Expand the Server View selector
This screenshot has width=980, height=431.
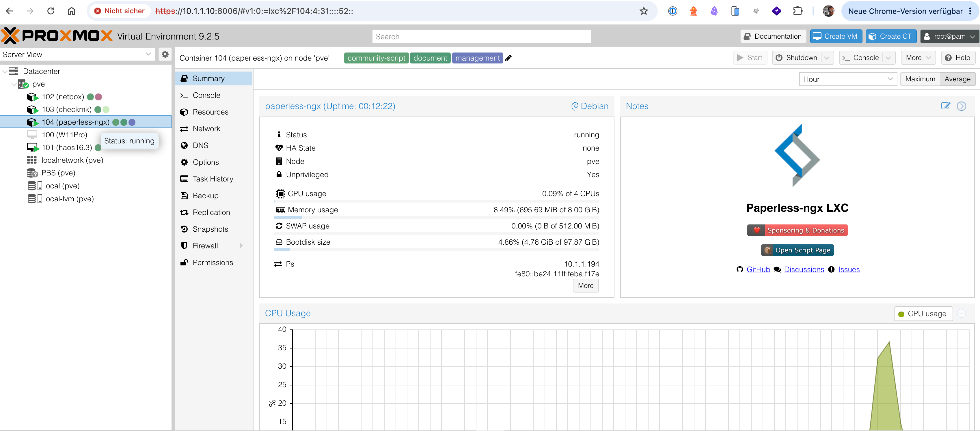tap(77, 54)
